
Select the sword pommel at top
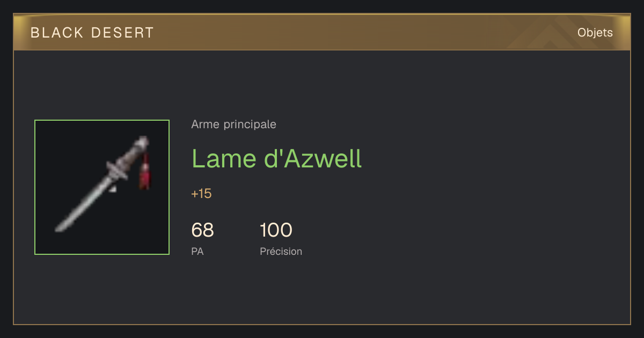[143, 142]
